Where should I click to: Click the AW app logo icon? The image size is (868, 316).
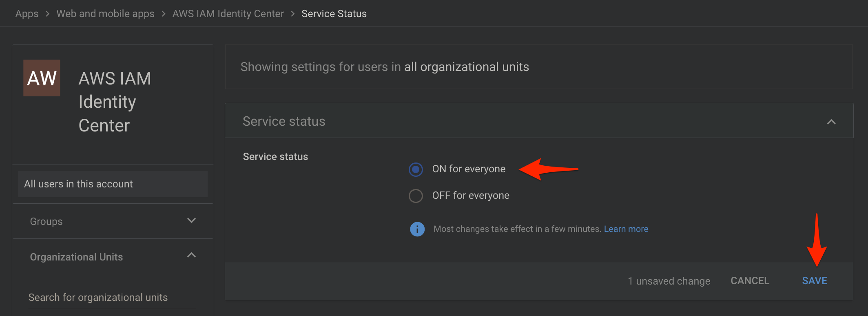point(42,78)
